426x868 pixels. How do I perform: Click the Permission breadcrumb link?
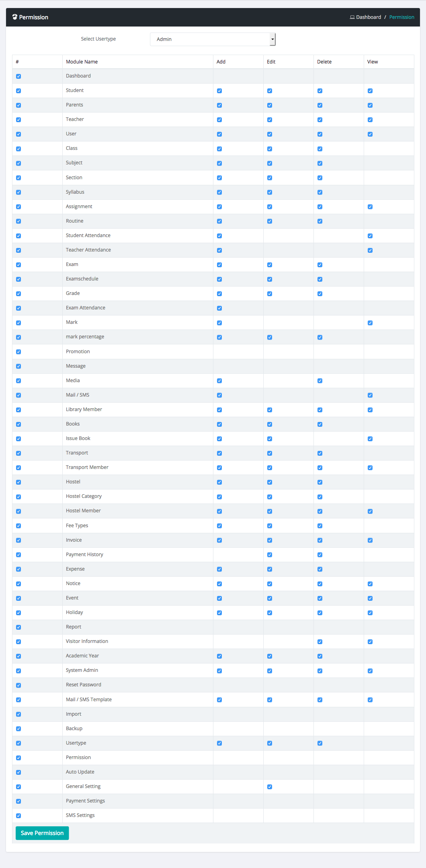pyautogui.click(x=401, y=17)
